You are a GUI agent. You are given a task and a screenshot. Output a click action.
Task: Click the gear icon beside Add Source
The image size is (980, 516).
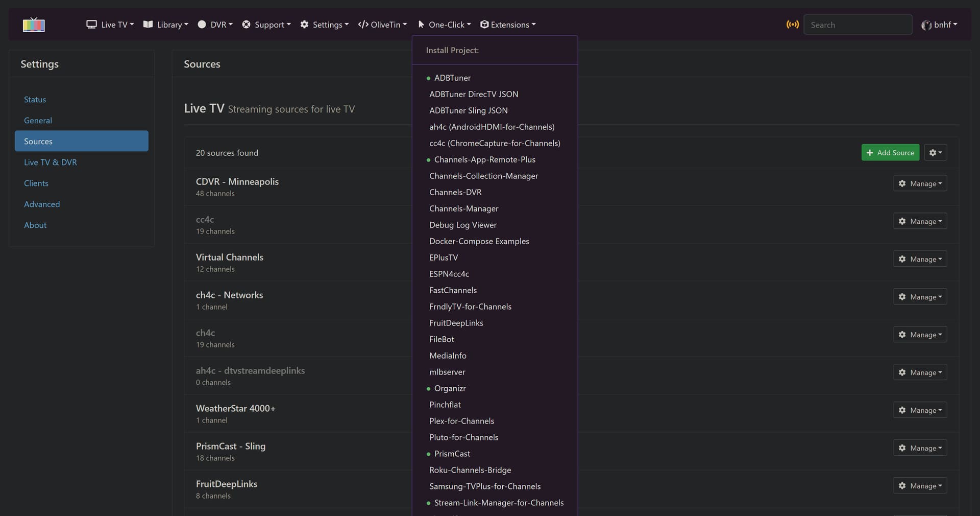point(935,153)
